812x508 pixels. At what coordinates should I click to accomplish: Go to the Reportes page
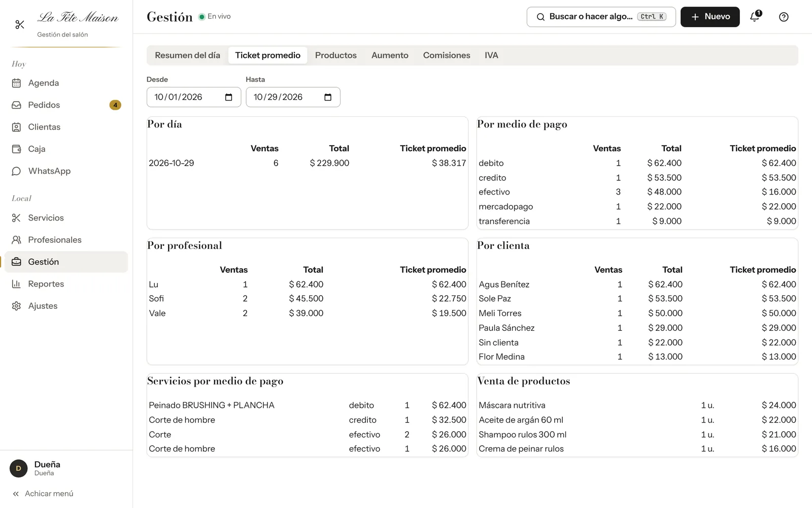(x=66, y=284)
